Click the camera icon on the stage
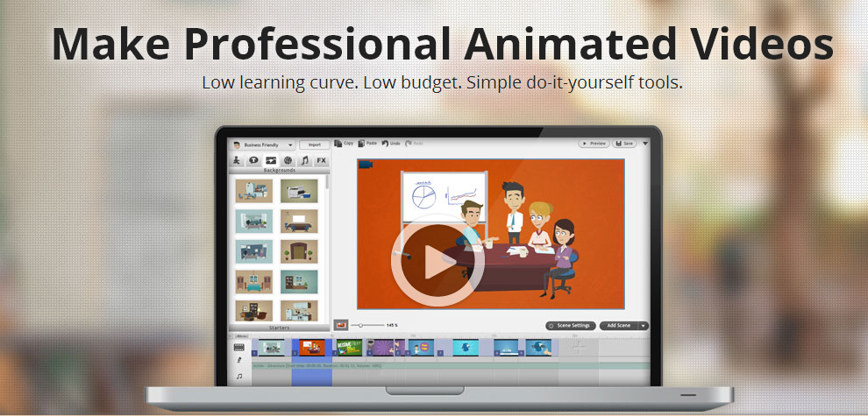868x416 pixels. click(x=366, y=165)
